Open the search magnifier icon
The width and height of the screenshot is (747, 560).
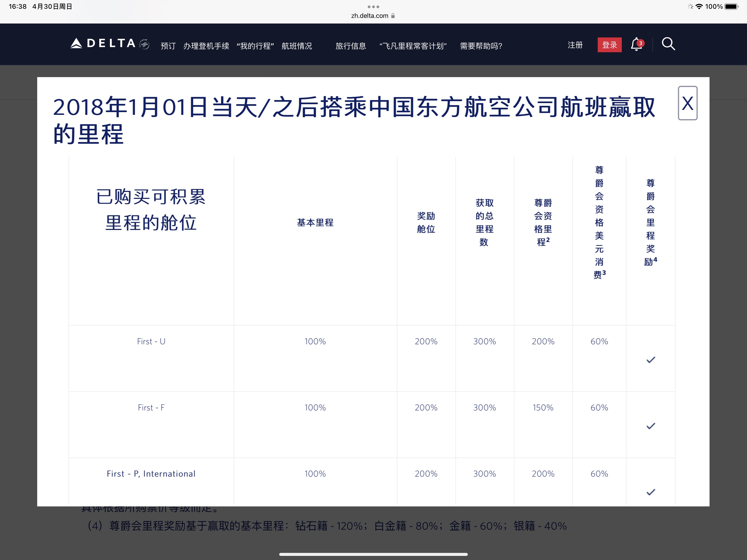[x=668, y=44]
